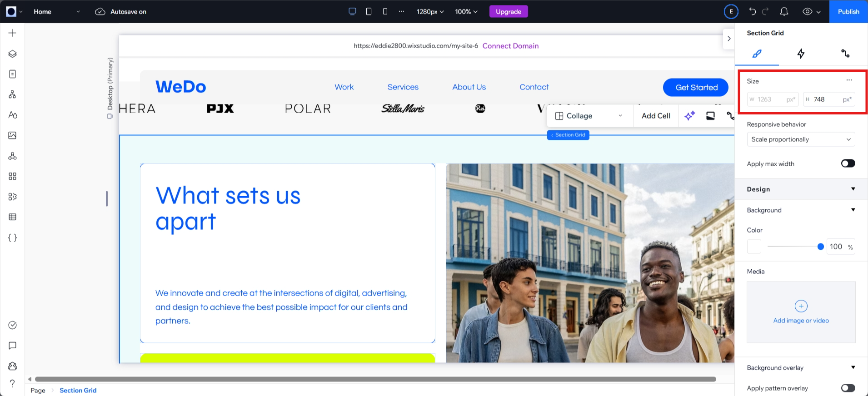Open the site checker checkmark icon
The width and height of the screenshot is (868, 396).
tap(12, 325)
